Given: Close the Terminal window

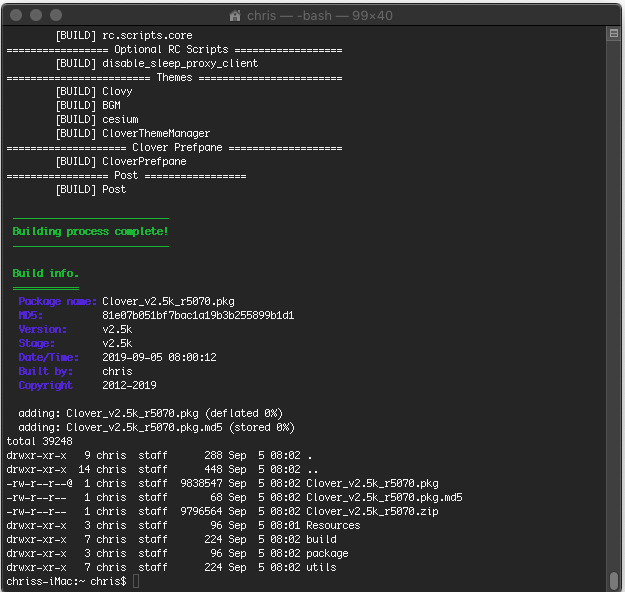Looking at the screenshot, I should click(x=16, y=15).
